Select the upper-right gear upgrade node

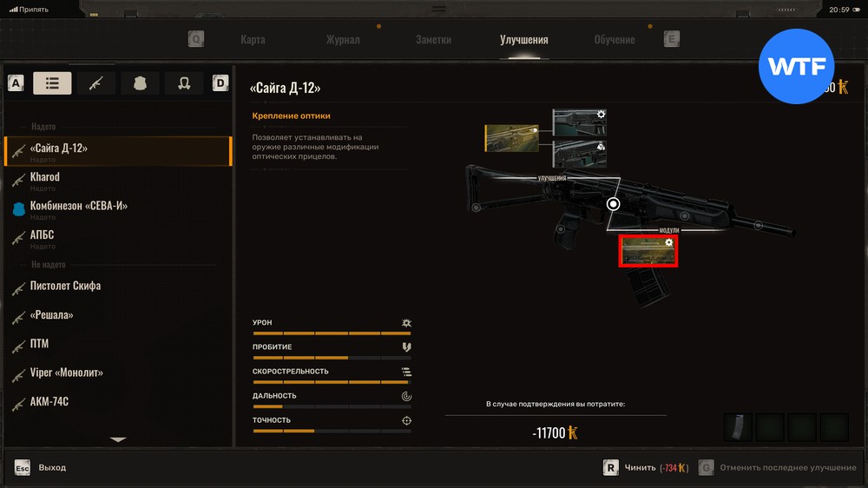click(x=579, y=122)
